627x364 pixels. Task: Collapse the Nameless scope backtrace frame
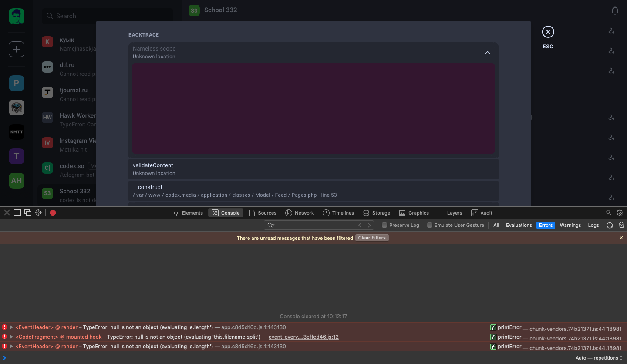click(x=488, y=53)
